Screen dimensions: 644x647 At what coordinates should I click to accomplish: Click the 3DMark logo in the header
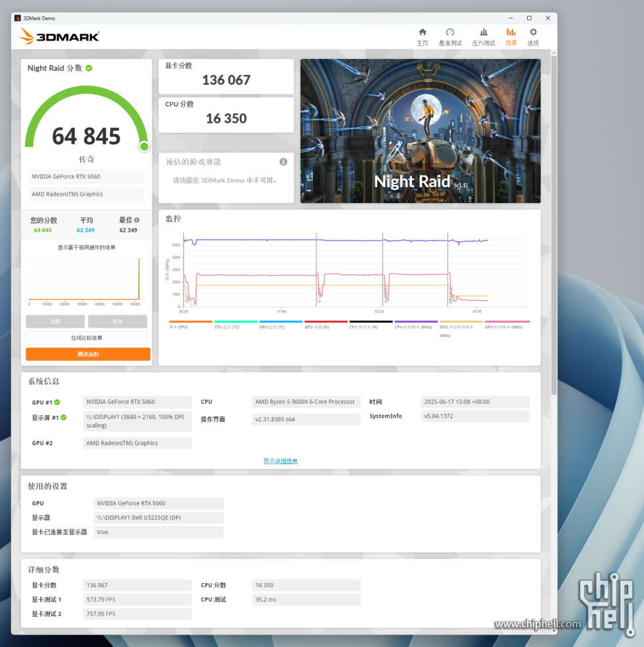tap(59, 36)
